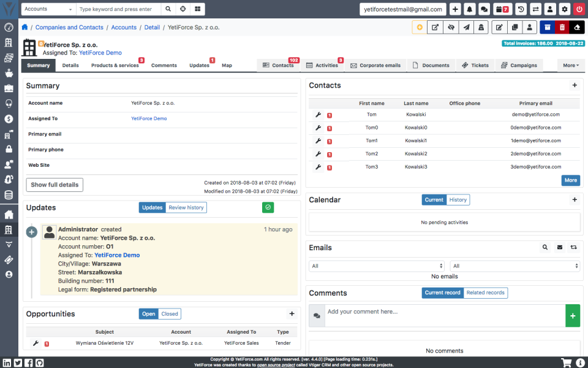The height and width of the screenshot is (368, 588).
Task: Archive the record with the blue archive icon
Action: (x=547, y=27)
